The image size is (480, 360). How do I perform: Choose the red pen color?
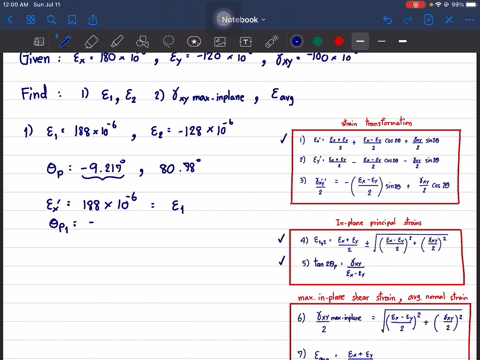tap(339, 41)
